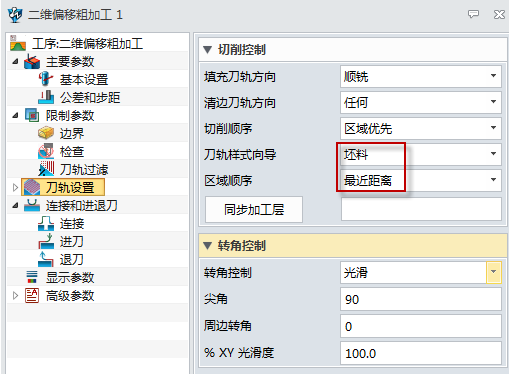Click the 检查 check icon
This screenshot has height=374, width=509.
point(46,151)
